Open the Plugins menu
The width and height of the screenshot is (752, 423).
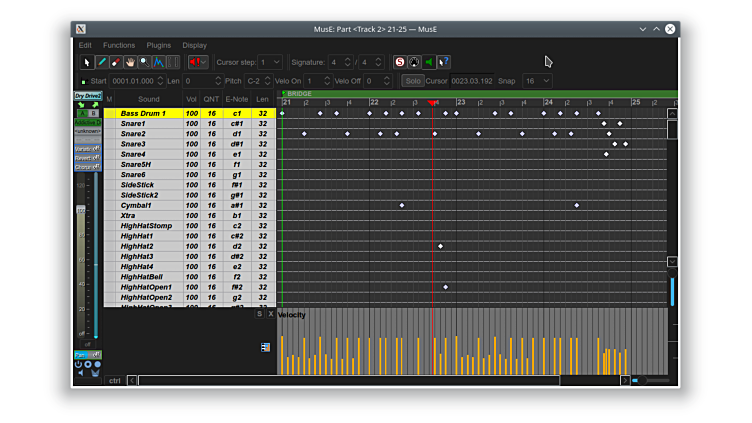158,45
